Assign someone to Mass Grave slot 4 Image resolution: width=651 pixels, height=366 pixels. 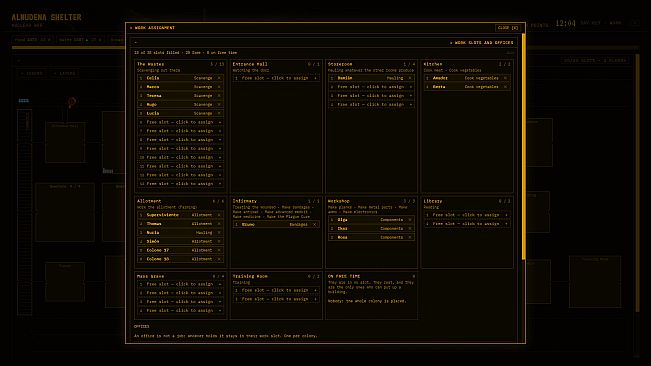point(180,310)
